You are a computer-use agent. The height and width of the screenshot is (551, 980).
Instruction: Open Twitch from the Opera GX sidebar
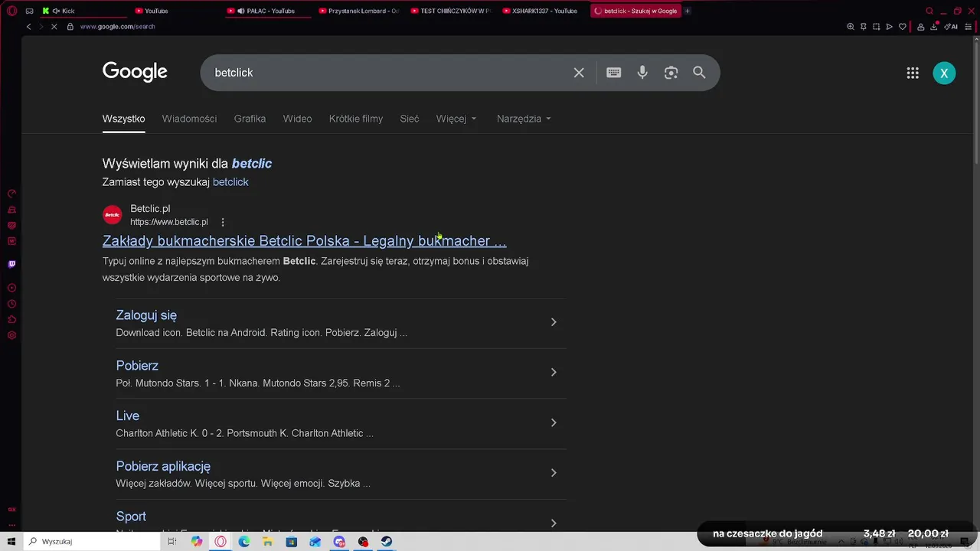point(11,264)
